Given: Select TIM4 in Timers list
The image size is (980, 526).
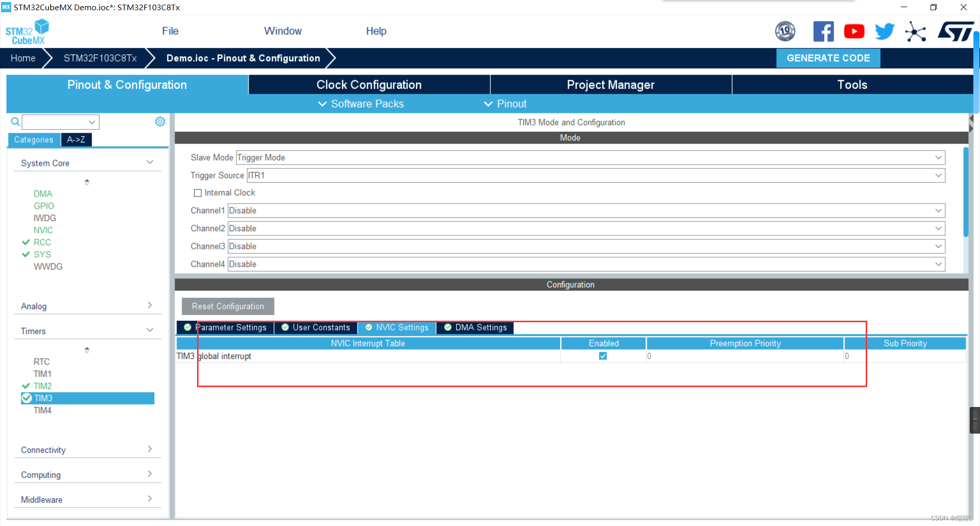Looking at the screenshot, I should pos(42,411).
